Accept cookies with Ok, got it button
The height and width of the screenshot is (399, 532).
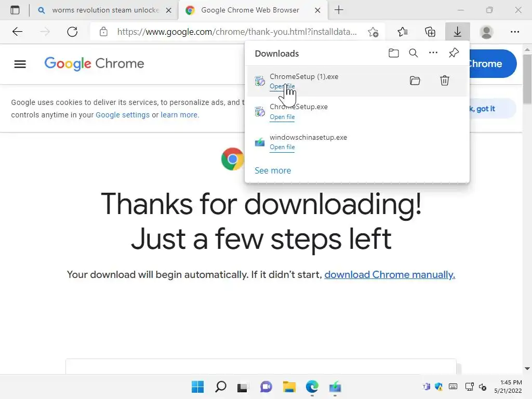point(493,109)
